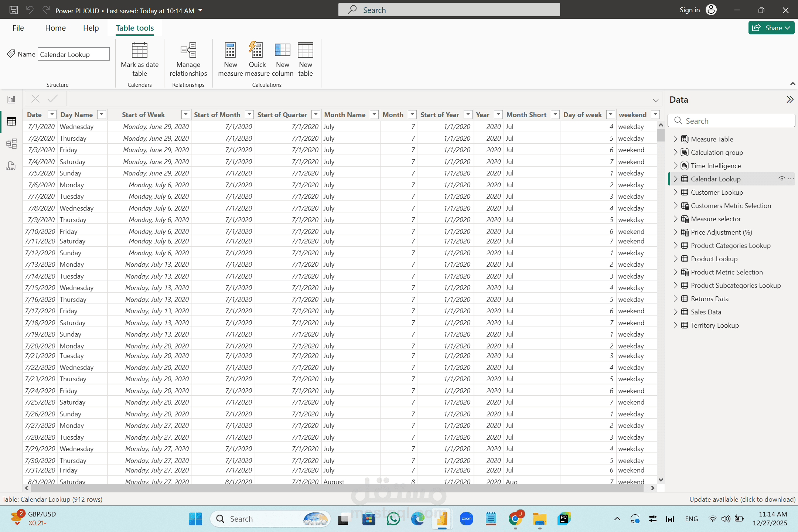This screenshot has height=532, width=798.
Task: Select Table tools tab
Action: (135, 28)
